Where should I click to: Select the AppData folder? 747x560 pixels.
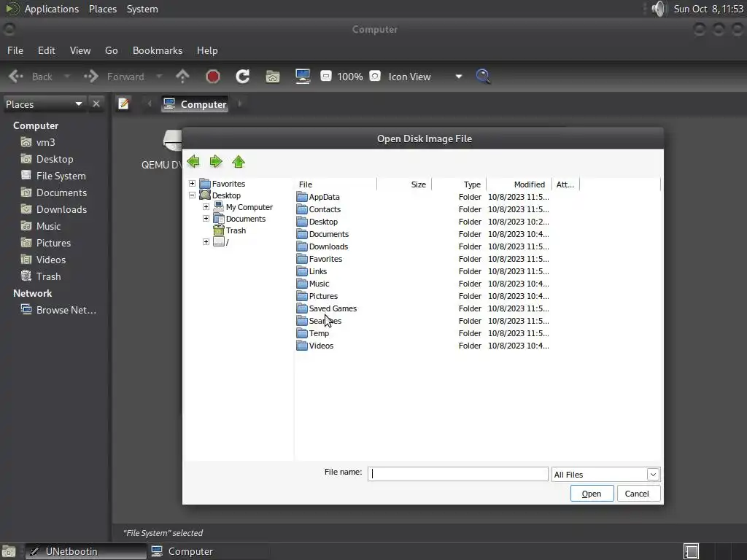[318, 197]
